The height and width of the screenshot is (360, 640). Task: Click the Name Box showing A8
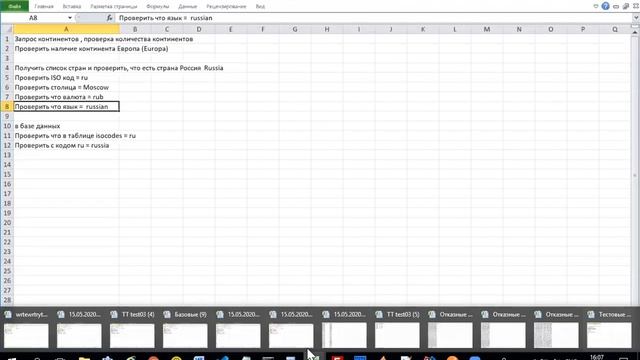(x=33, y=18)
